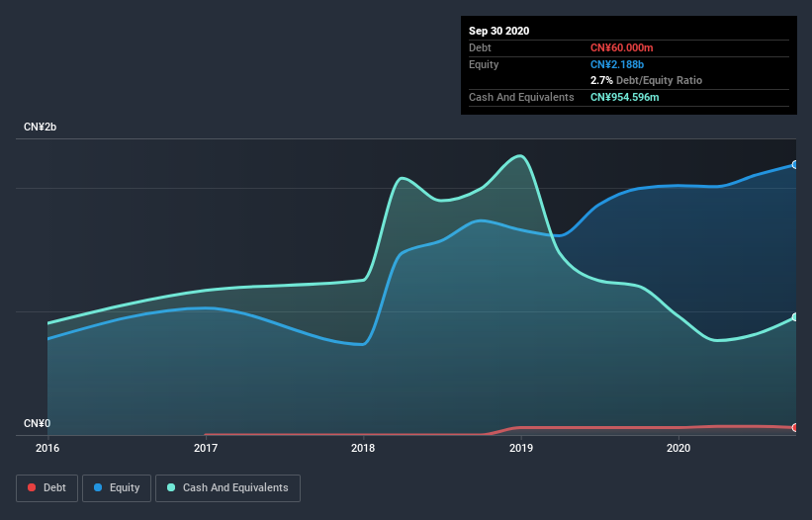Select the red Debt endpoint marker
This screenshot has width=812, height=520.
(795, 427)
